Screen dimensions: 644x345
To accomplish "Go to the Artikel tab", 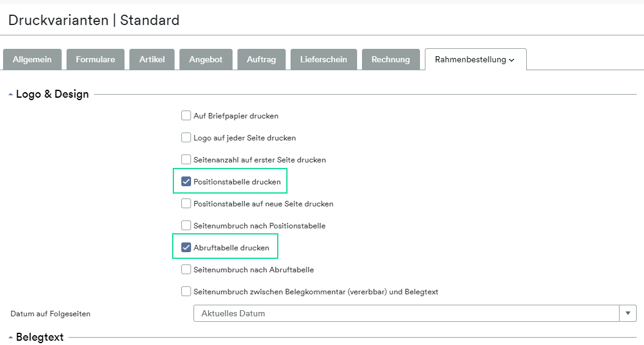I will click(152, 60).
